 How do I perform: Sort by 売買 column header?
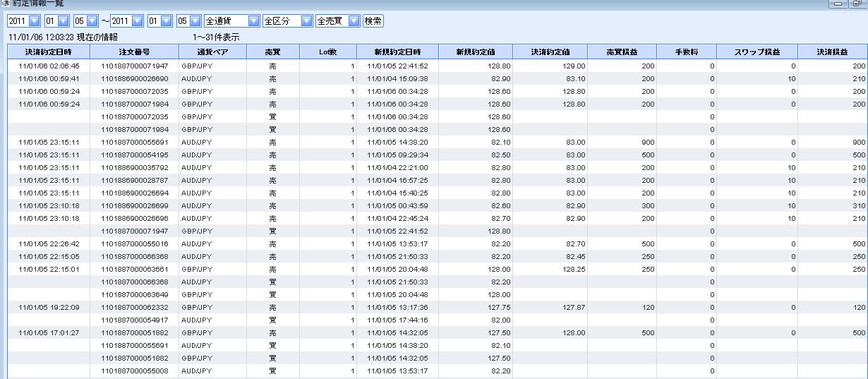coord(272,52)
